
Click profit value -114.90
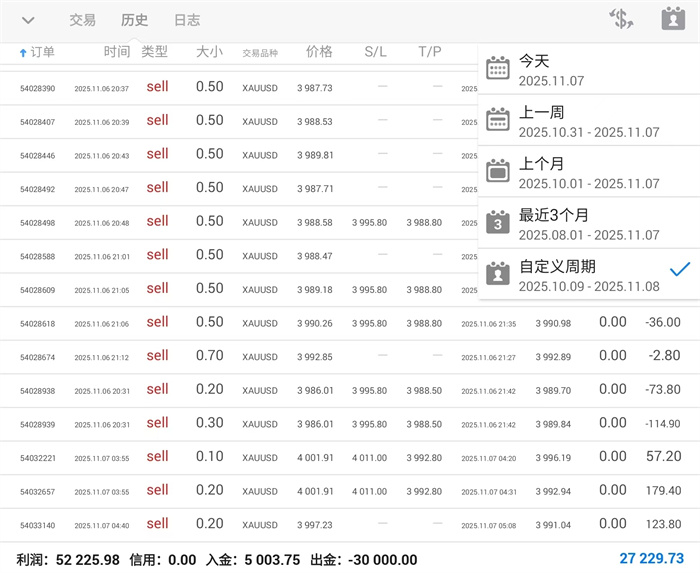tap(662, 424)
